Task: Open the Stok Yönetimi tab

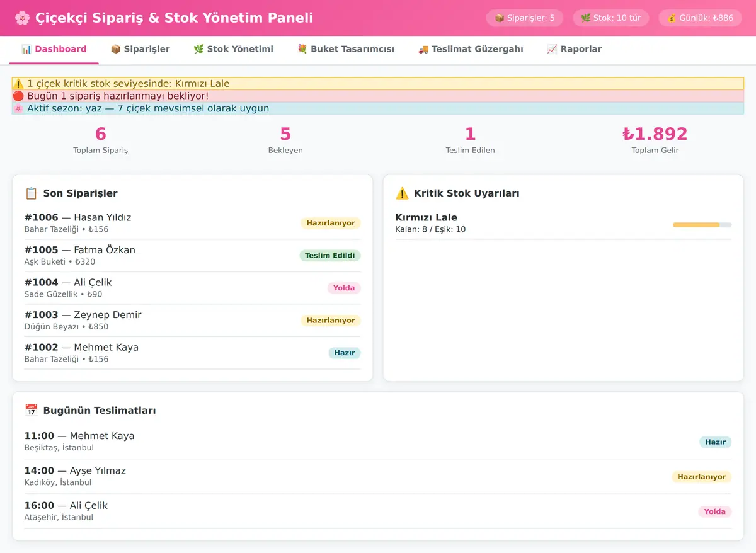Action: tap(233, 49)
